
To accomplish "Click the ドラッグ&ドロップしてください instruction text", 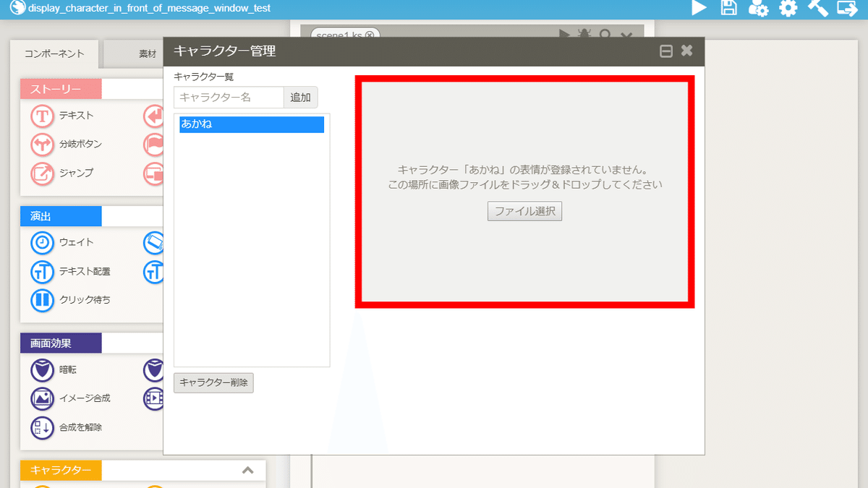I will pyautogui.click(x=525, y=185).
